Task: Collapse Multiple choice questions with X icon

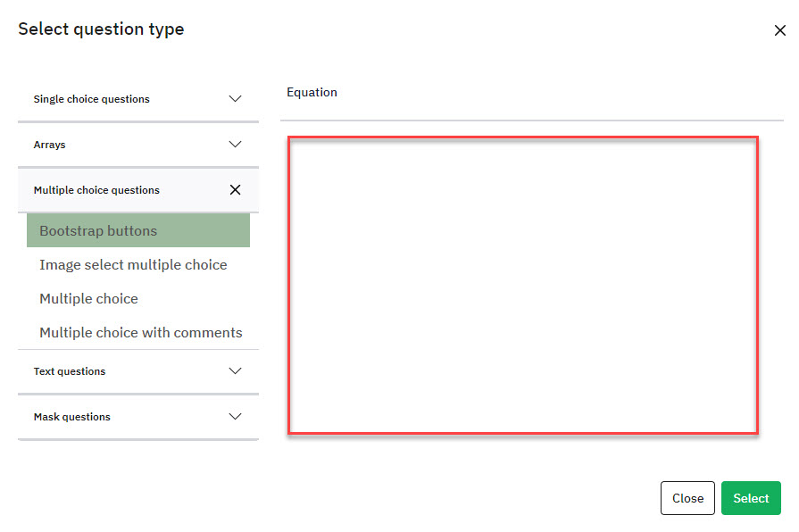Action: pyautogui.click(x=236, y=190)
